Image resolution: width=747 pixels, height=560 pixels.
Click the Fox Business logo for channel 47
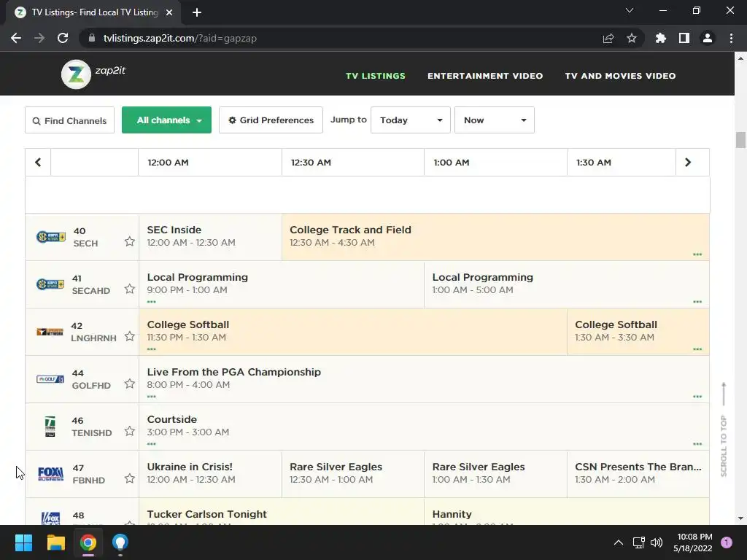point(50,474)
